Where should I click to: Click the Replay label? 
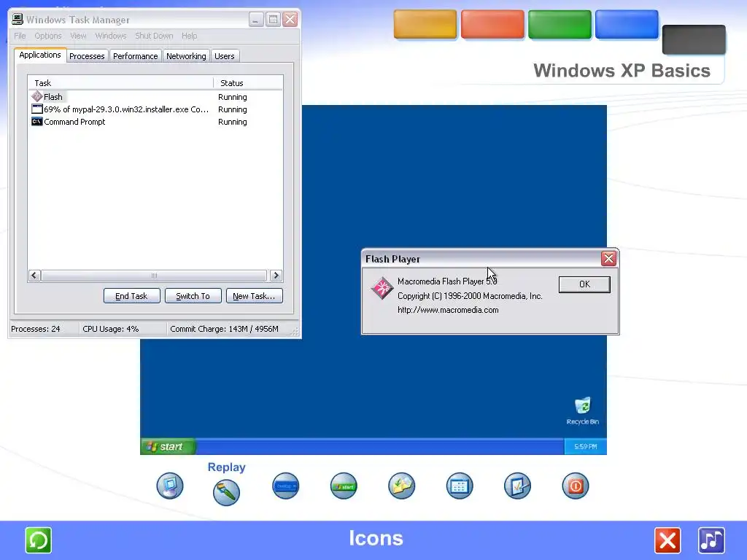226,467
